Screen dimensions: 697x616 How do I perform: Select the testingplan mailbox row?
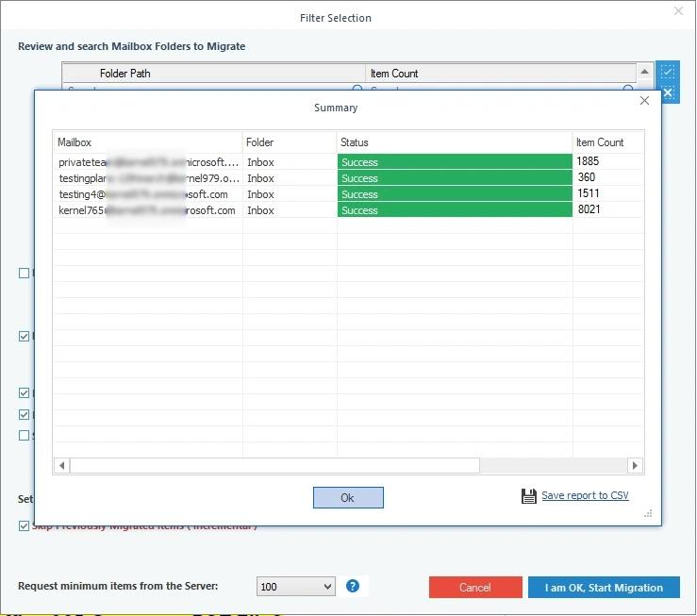349,178
